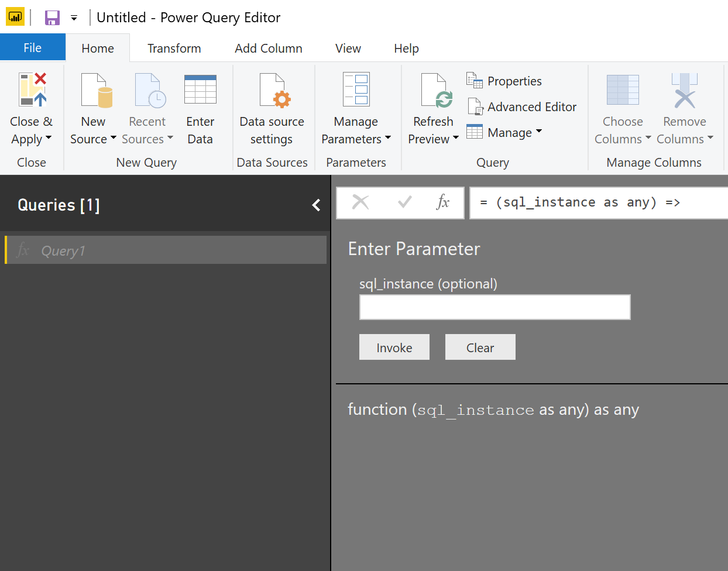
Task: Open the File tab
Action: [x=33, y=47]
